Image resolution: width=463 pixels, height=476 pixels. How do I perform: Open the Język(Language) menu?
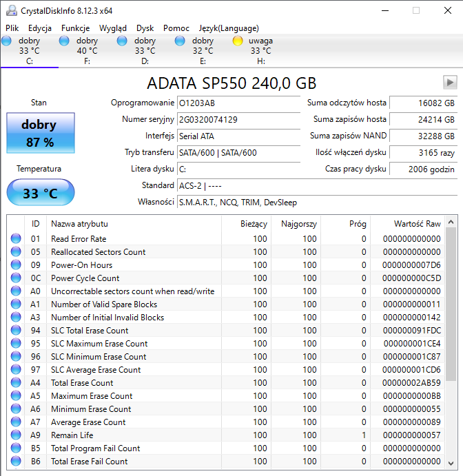click(229, 28)
